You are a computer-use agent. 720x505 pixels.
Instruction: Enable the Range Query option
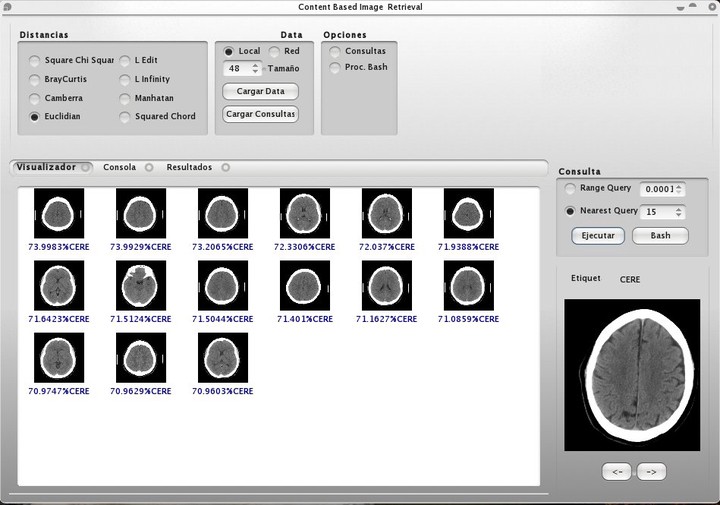570,188
